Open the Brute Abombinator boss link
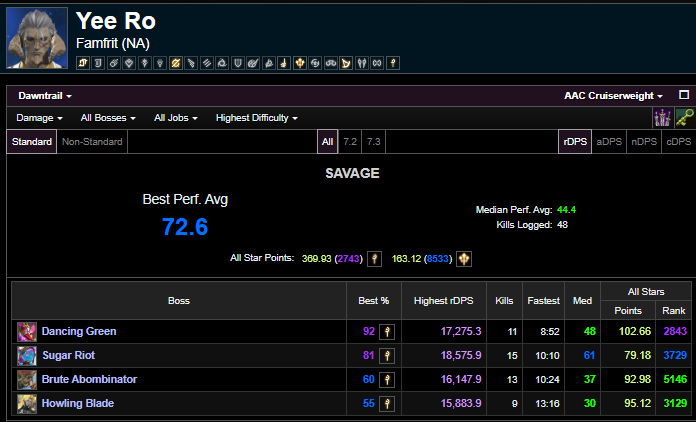Screen dimensions: 696x422 tap(89, 379)
